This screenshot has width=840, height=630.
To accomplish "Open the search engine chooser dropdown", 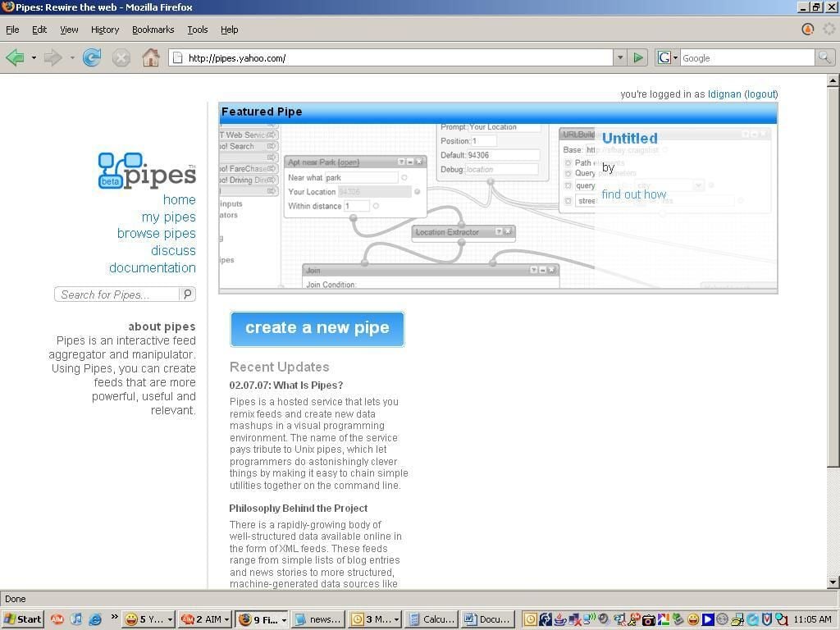I will 675,57.
